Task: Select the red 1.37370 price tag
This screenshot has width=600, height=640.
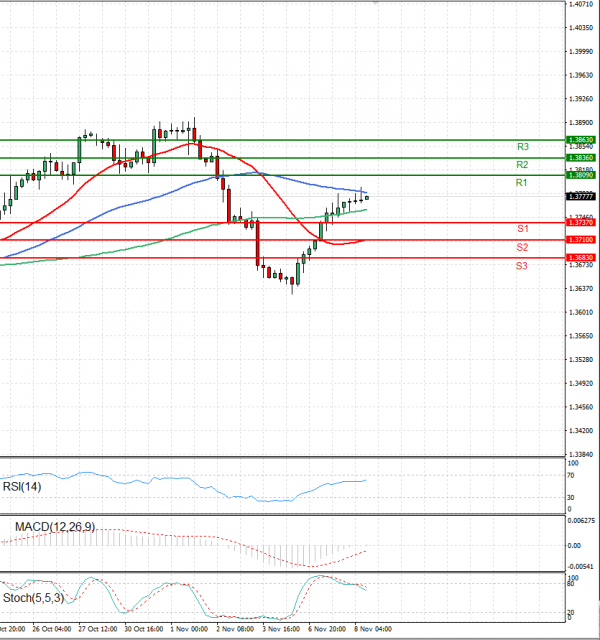Action: [x=581, y=222]
